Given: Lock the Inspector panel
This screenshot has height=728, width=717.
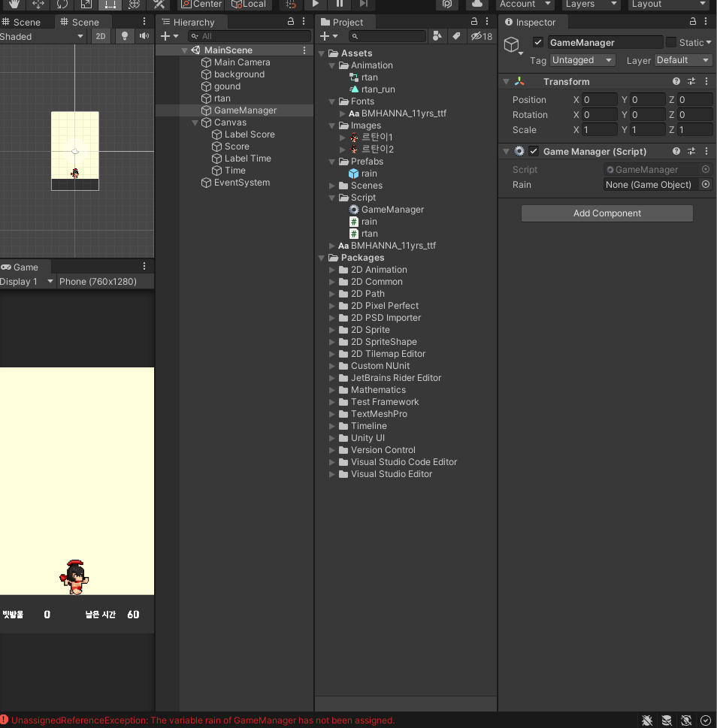Looking at the screenshot, I should click(692, 21).
